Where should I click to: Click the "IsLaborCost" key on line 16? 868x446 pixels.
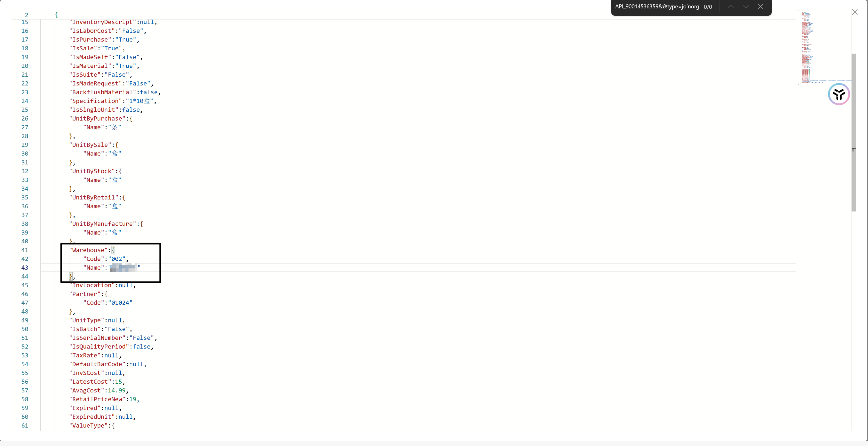92,31
